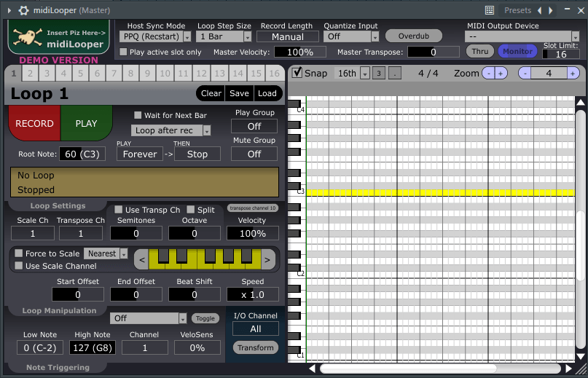The image size is (588, 378).
Task: Select loop slot tab 16
Action: [x=274, y=74]
